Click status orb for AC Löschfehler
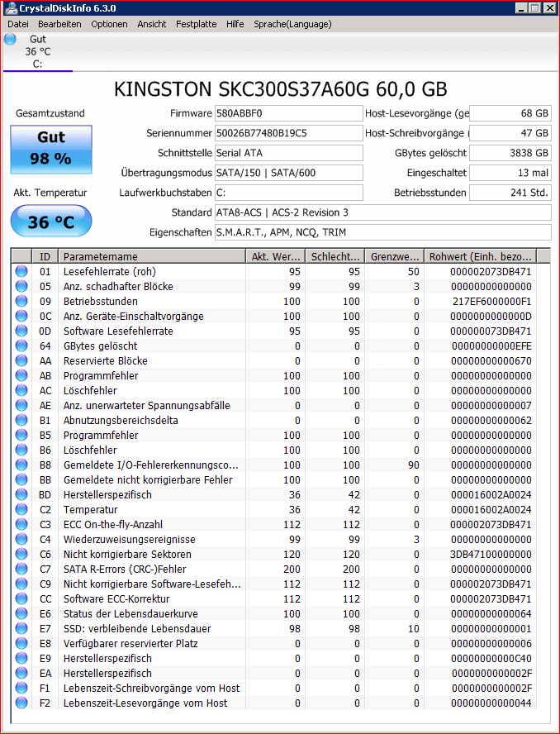Screen dimensions: 560x734 point(21,390)
